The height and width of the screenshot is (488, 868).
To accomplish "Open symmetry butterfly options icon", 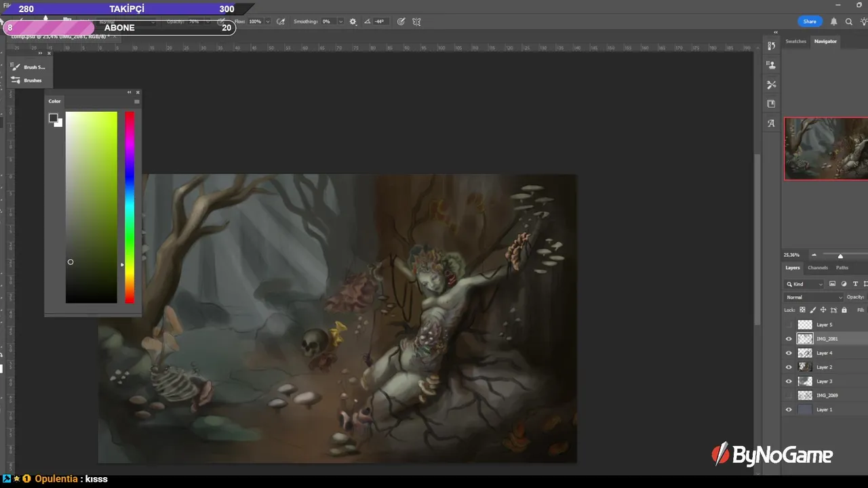I will pos(416,22).
